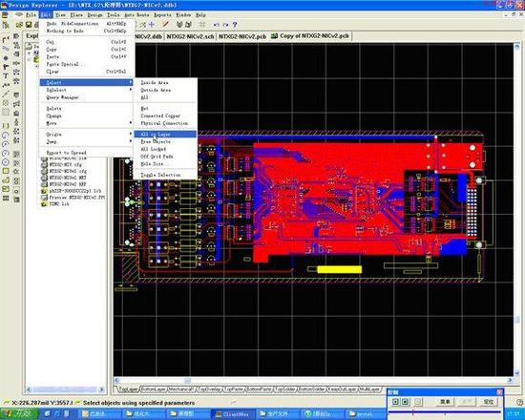
Task: Click the snap grid toolbar icon
Action: coord(202,25)
